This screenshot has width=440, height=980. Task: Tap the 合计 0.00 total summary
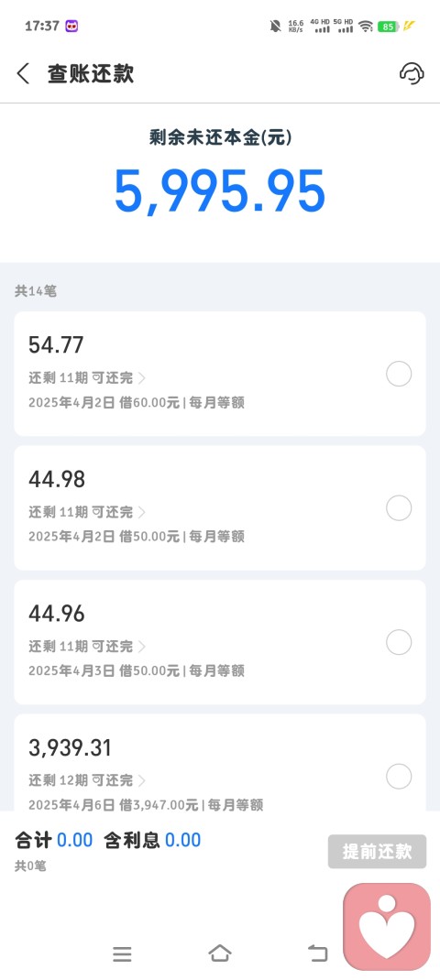coord(54,840)
